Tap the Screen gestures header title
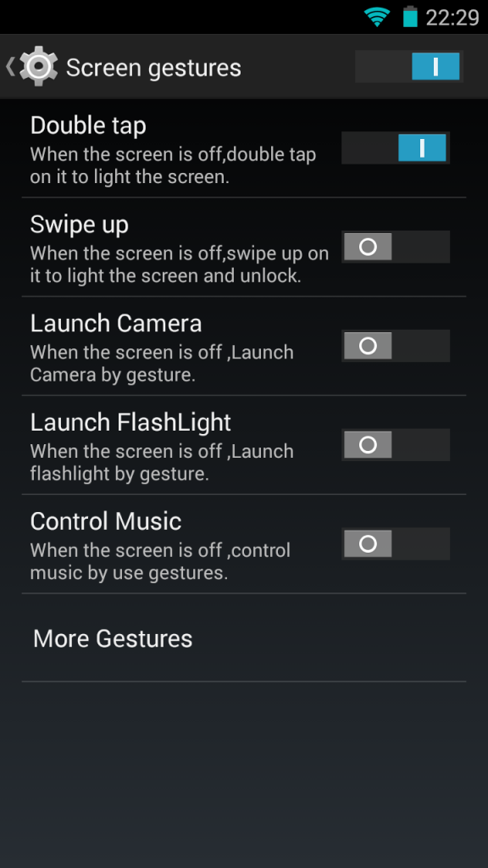Viewport: 488px width, 868px height. (x=153, y=68)
